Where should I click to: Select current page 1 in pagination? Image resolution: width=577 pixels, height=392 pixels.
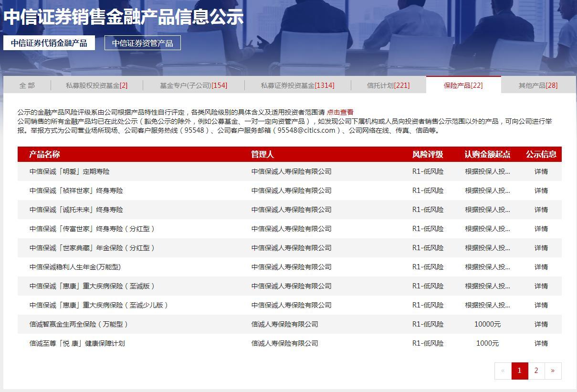519,371
